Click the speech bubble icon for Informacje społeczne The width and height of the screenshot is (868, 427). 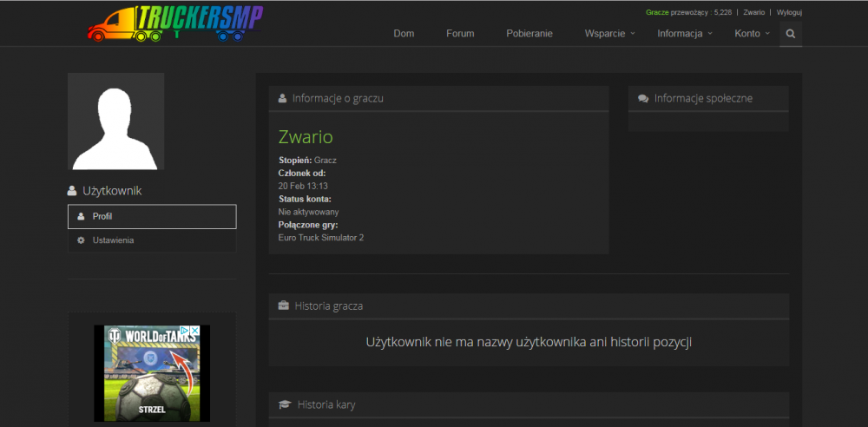click(643, 99)
